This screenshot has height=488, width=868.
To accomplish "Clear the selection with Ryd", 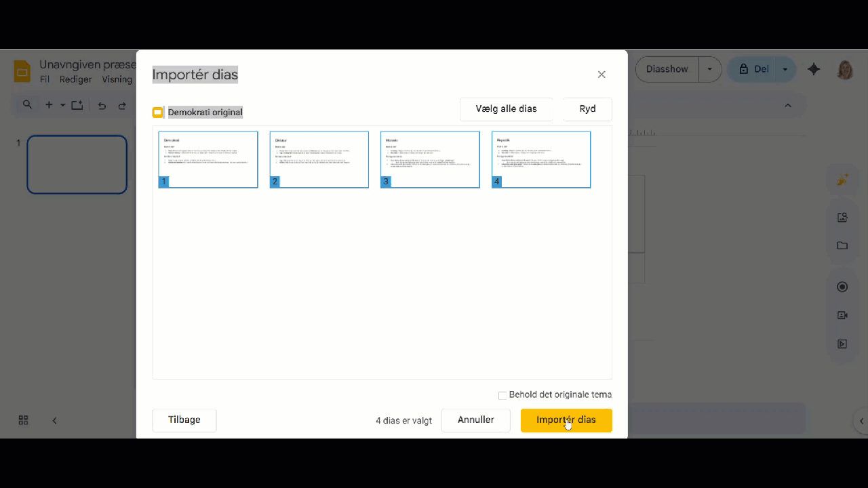I will click(x=587, y=109).
